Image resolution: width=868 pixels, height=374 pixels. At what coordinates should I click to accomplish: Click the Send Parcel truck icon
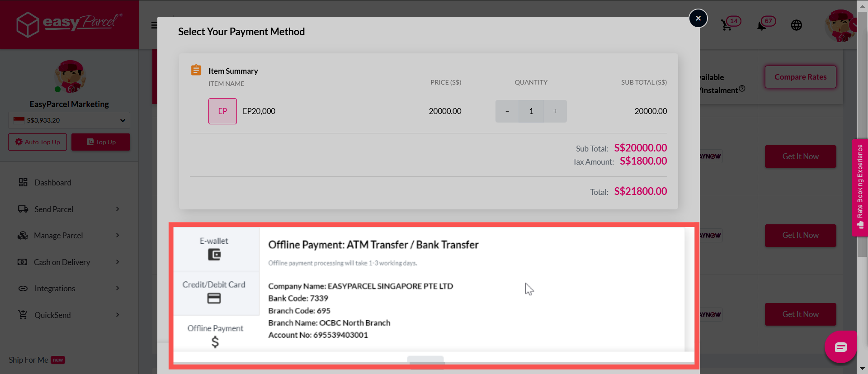tap(23, 209)
